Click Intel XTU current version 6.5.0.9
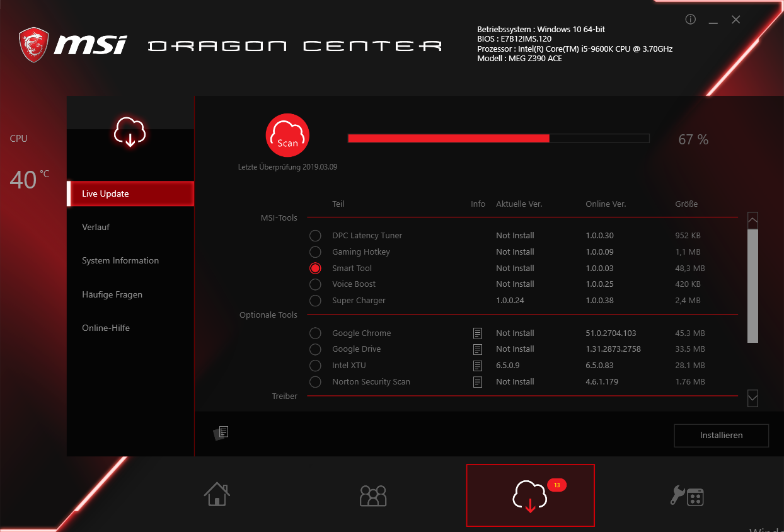The width and height of the screenshot is (784, 532). coord(508,366)
